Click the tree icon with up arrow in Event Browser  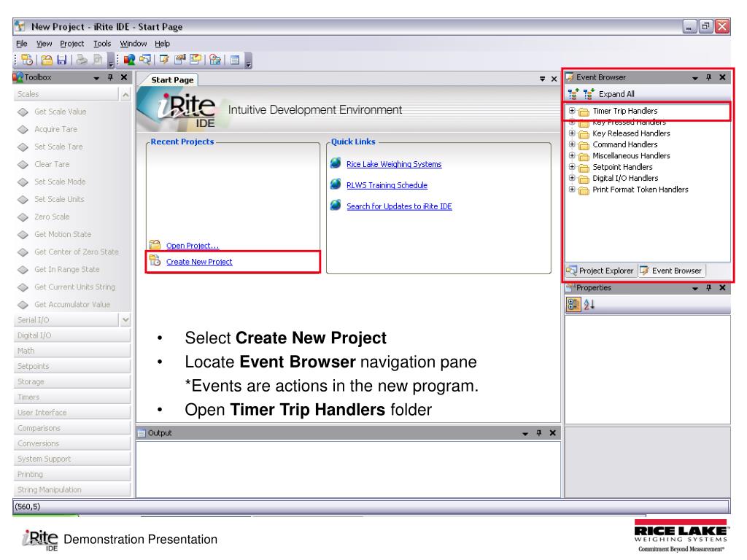click(x=573, y=94)
